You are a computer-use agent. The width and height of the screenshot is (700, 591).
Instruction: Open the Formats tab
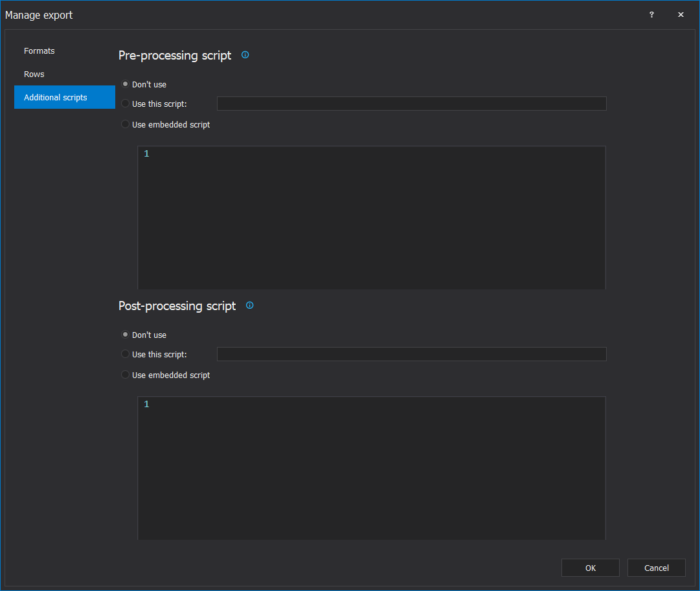[x=64, y=51]
